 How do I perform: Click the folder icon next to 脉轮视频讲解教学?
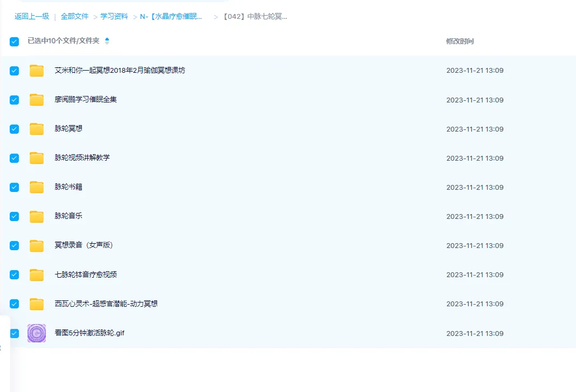point(37,158)
